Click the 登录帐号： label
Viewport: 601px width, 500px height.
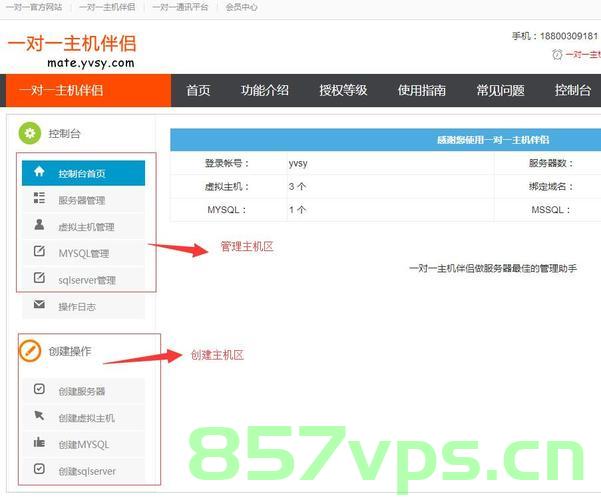click(x=227, y=163)
